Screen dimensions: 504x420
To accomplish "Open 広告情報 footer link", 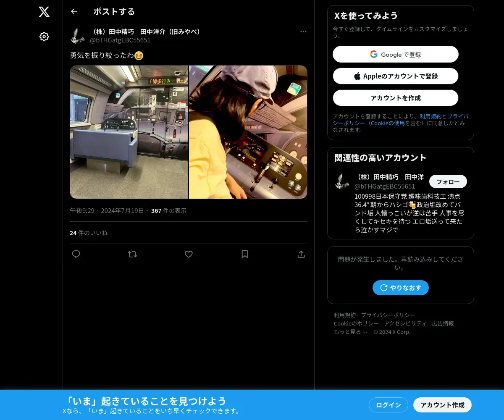I will 443,323.
